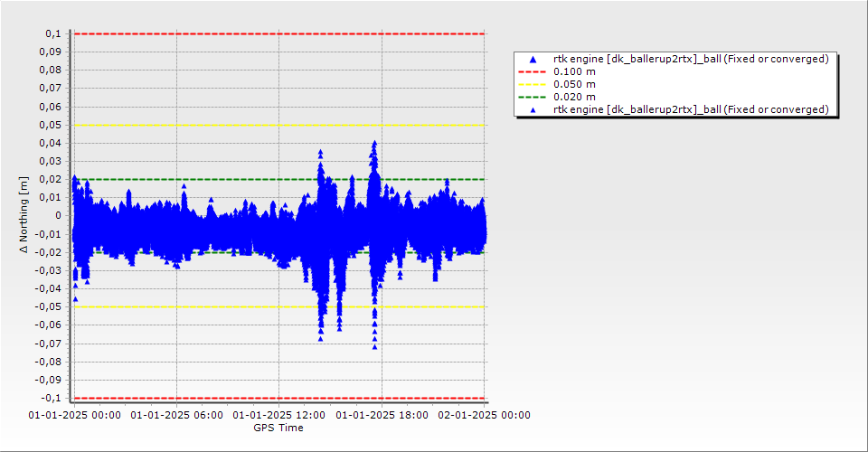Viewport: 868px width, 452px height.
Task: Click the 0,08 y-axis tick label
Action: [51, 71]
